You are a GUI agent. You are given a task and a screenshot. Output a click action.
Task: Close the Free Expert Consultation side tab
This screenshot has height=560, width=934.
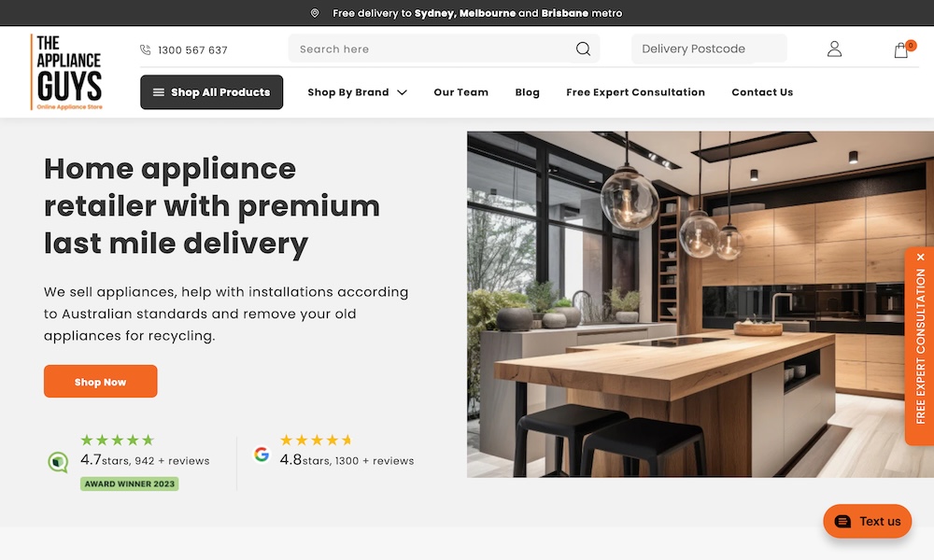pyautogui.click(x=921, y=257)
